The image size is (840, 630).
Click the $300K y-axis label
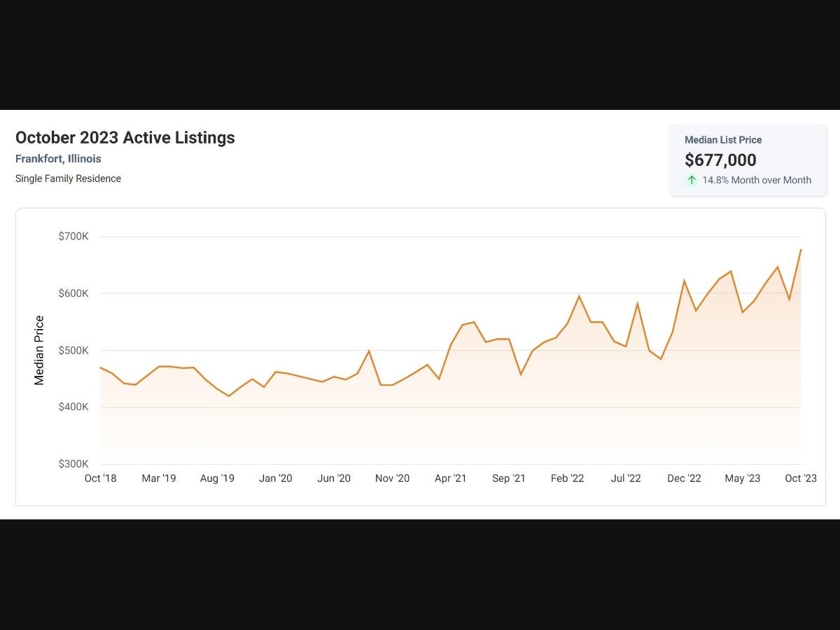coord(73,464)
